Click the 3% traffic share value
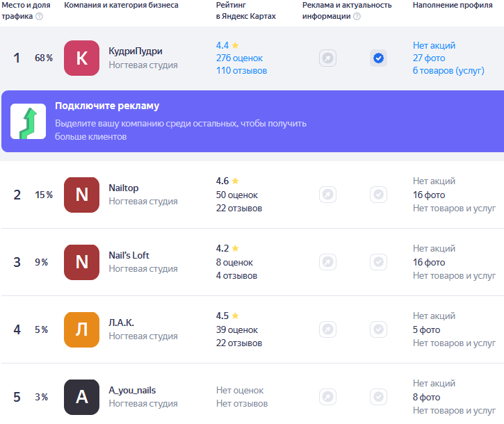 42,398
